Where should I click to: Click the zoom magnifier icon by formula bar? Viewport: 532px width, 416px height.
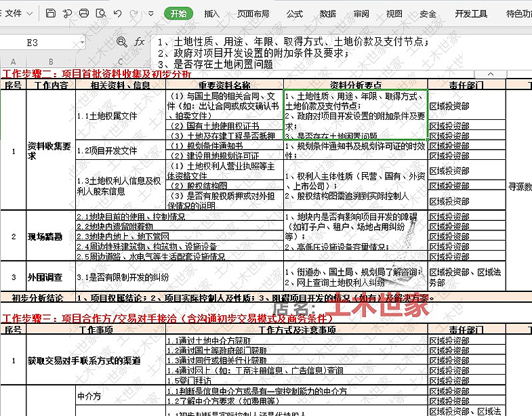pos(121,42)
